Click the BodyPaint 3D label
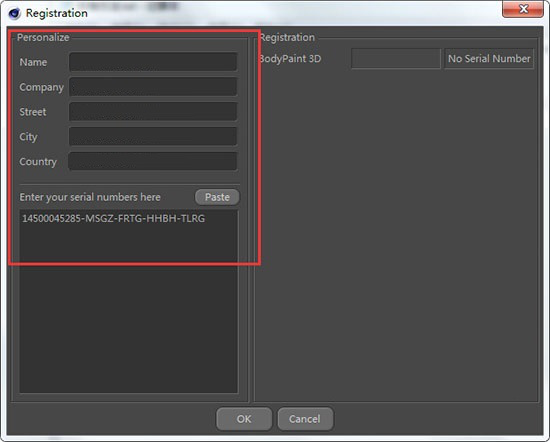Image resolution: width=550 pixels, height=442 pixels. pyautogui.click(x=290, y=59)
